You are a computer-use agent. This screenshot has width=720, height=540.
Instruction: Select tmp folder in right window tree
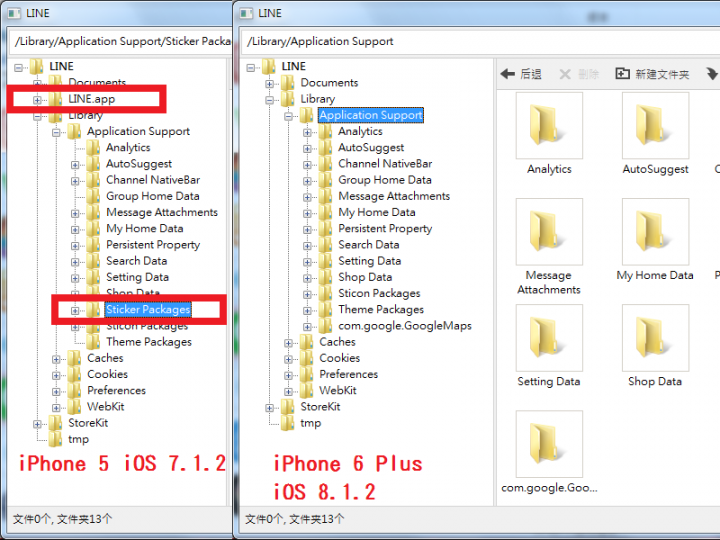coord(310,423)
